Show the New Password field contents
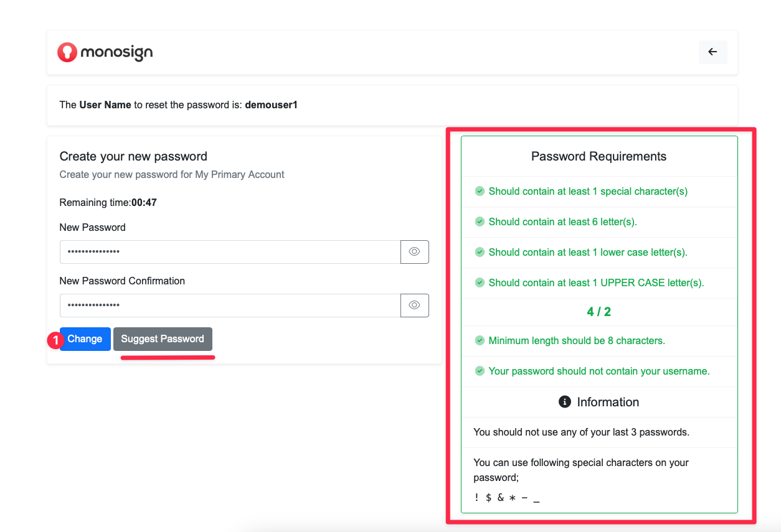This screenshot has height=532, width=781. pyautogui.click(x=414, y=252)
